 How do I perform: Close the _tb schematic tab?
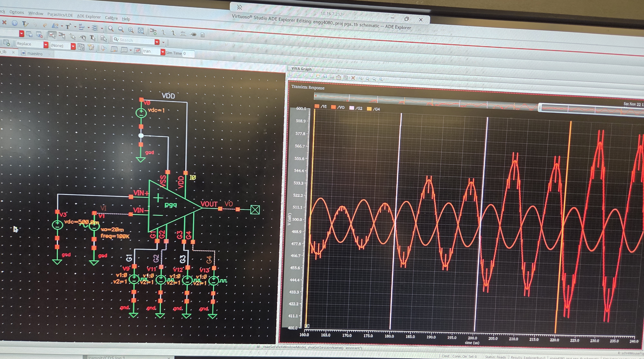pyautogui.click(x=13, y=52)
